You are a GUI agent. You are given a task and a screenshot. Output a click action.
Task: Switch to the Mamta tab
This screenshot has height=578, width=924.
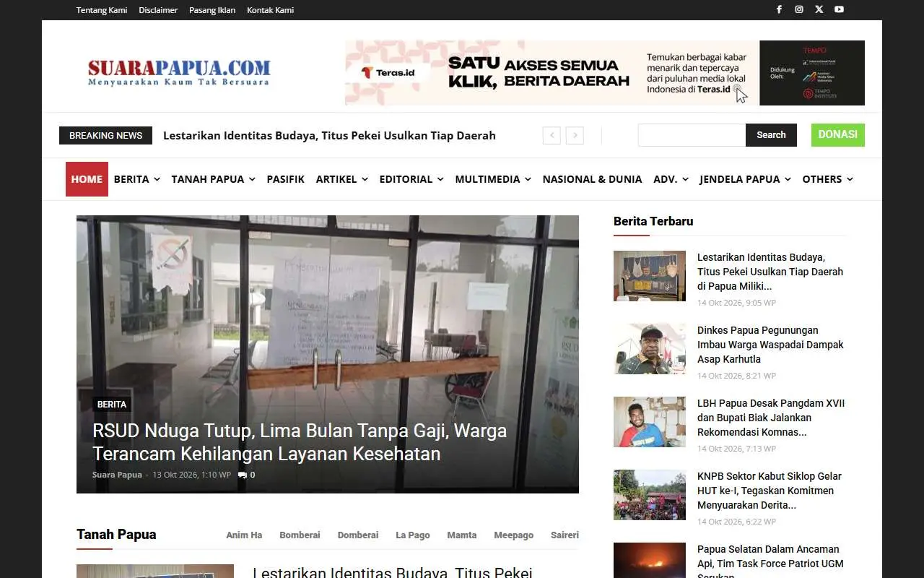[x=462, y=535]
